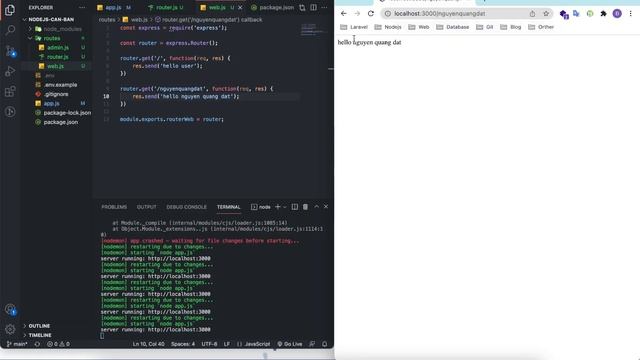Go forward in Chrome browser
The image size is (640, 360).
[x=357, y=13]
